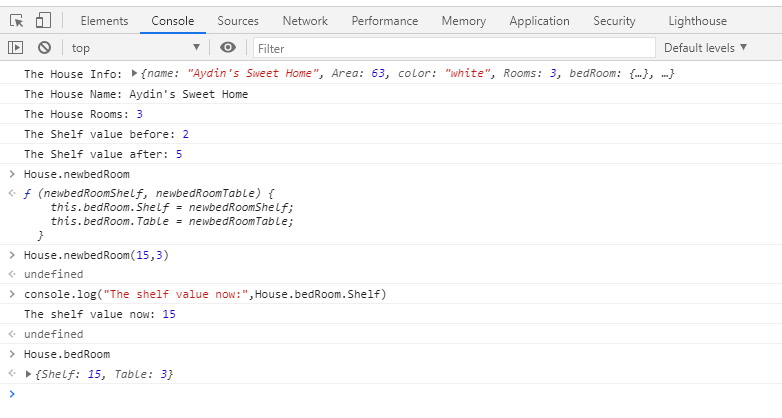Click the console prompt input line
782x418 pixels.
pyautogui.click(x=391, y=394)
